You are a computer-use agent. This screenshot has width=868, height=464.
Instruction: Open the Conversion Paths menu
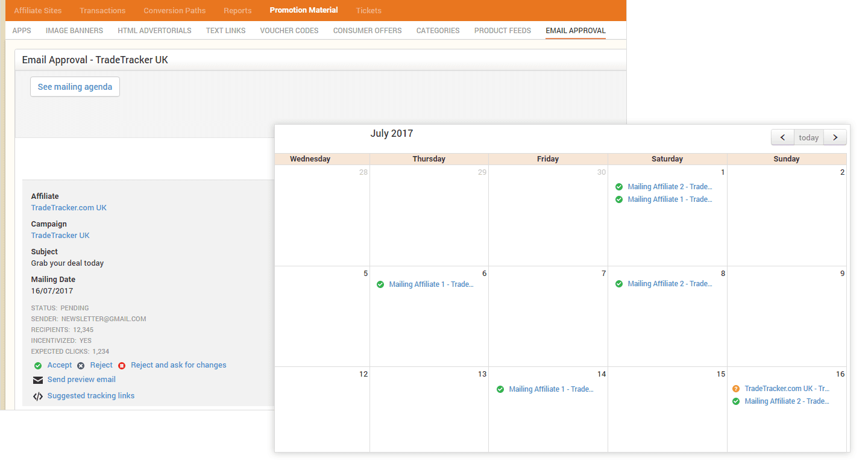pyautogui.click(x=175, y=11)
